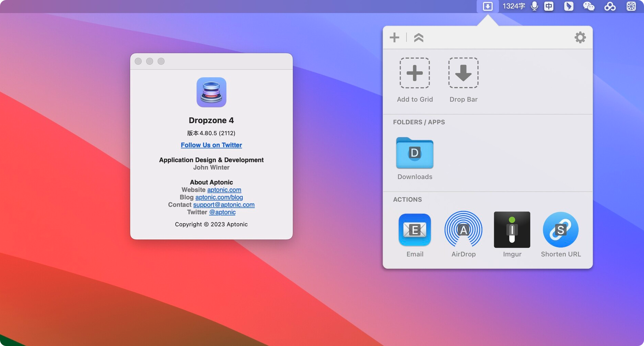
Task: Click the 1324字 word count menu bar item
Action: click(x=514, y=6)
